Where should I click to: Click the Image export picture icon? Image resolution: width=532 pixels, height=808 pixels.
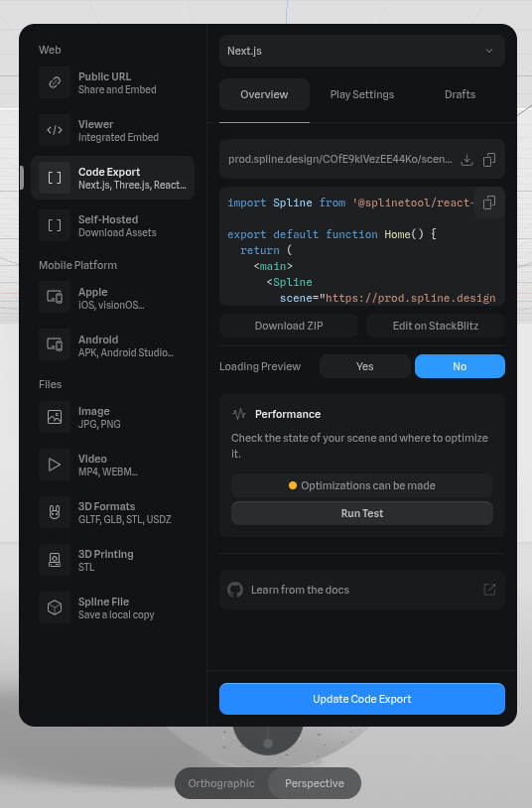55,417
